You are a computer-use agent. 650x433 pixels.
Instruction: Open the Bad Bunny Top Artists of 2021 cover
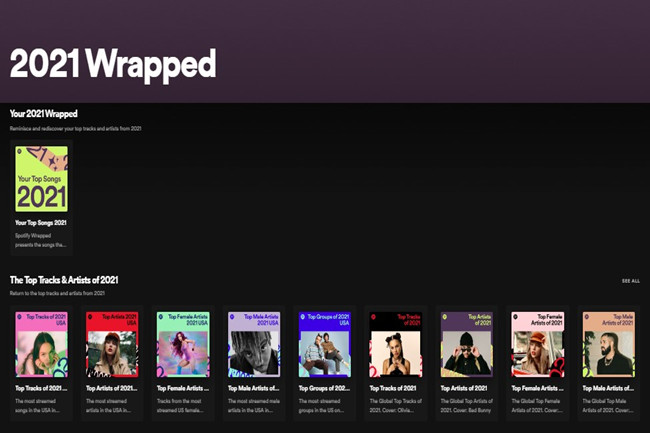466,344
